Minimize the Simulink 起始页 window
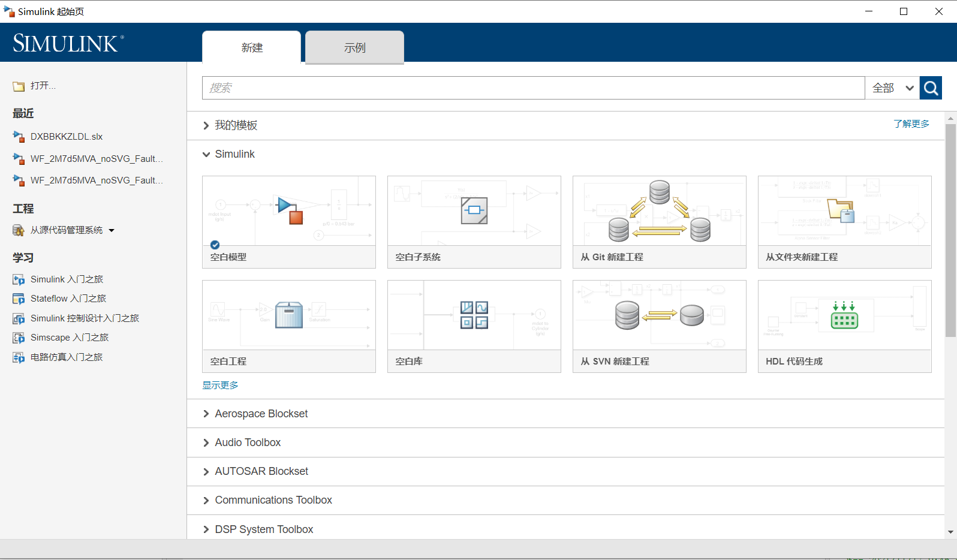957x560 pixels. 869,11
